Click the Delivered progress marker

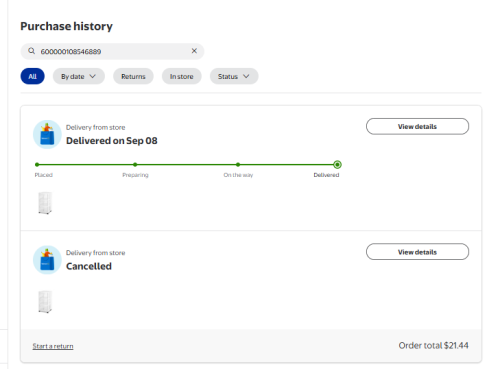coord(337,164)
